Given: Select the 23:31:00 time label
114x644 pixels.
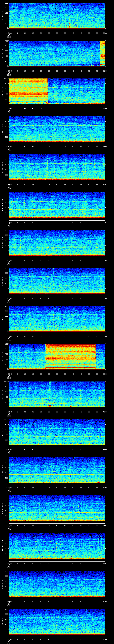Looking at the screenshot, I should point(9,109).
